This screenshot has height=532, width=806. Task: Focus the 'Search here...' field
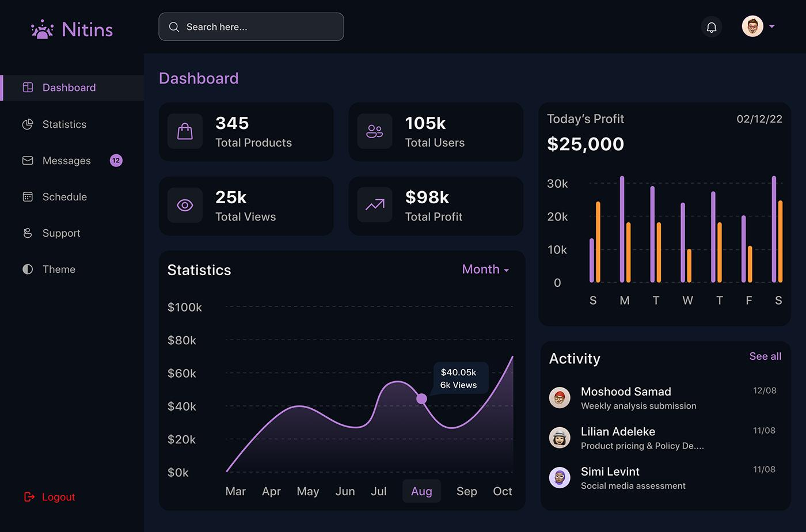pos(251,27)
